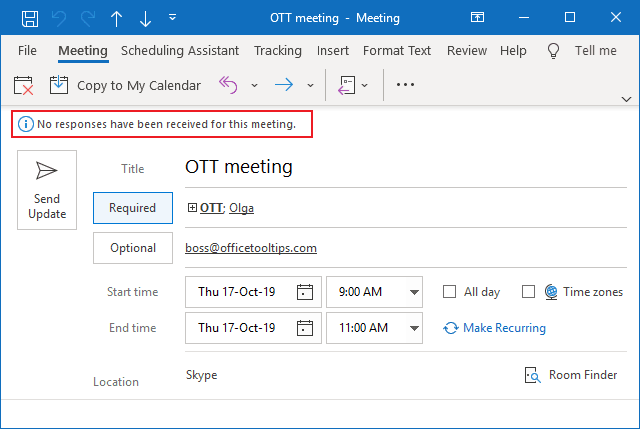Click the Required attendees button
The image size is (640, 429).
tap(133, 208)
